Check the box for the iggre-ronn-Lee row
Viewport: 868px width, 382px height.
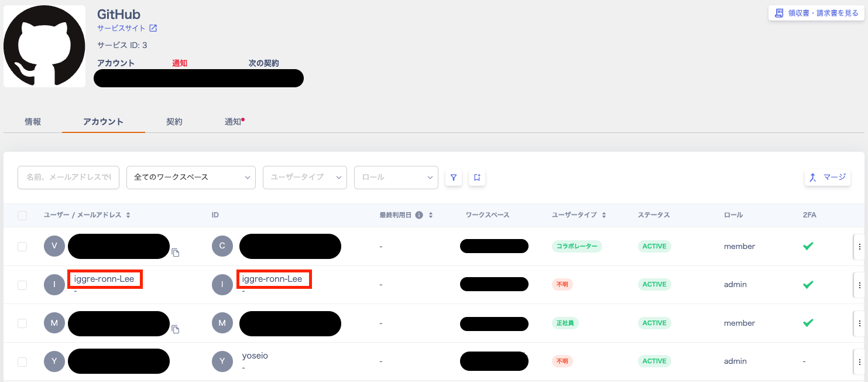22,285
